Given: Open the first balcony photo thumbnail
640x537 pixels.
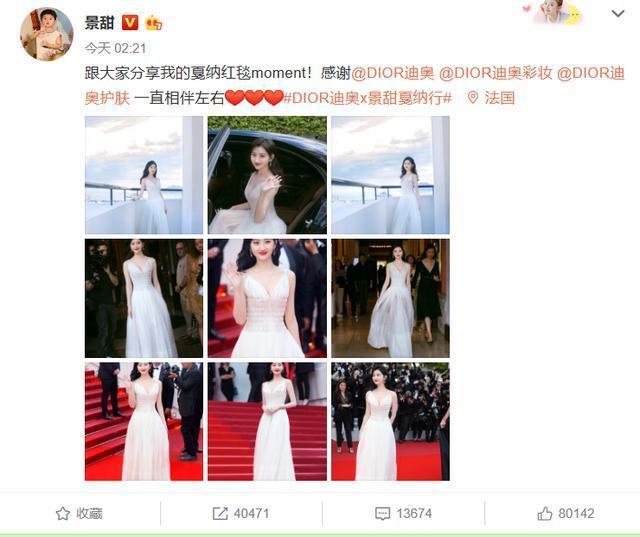Looking at the screenshot, I should 144,175.
